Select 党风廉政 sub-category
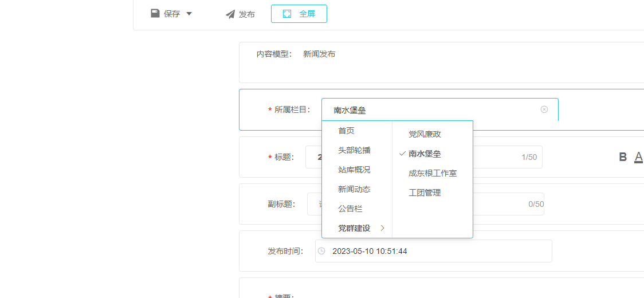Image resolution: width=644 pixels, height=298 pixels. pyautogui.click(x=425, y=134)
